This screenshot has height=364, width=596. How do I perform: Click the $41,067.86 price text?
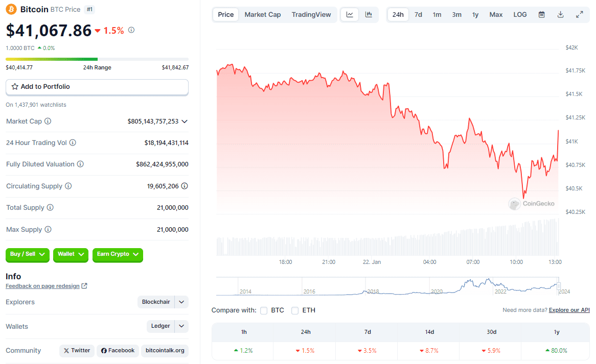coord(49,30)
